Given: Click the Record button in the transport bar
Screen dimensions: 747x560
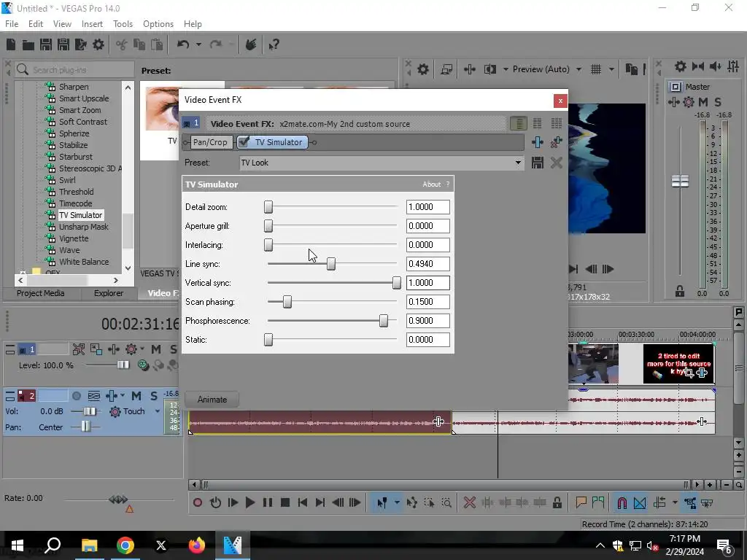Looking at the screenshot, I should (198, 502).
